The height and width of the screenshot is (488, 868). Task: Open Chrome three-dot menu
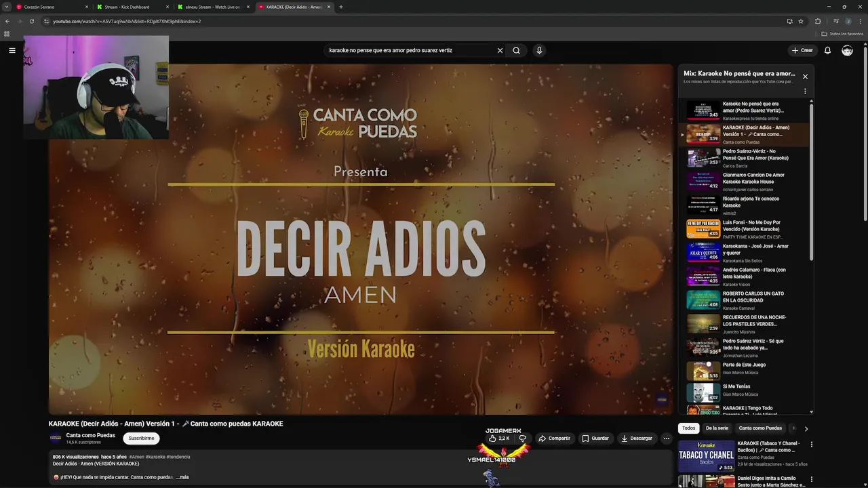861,21
